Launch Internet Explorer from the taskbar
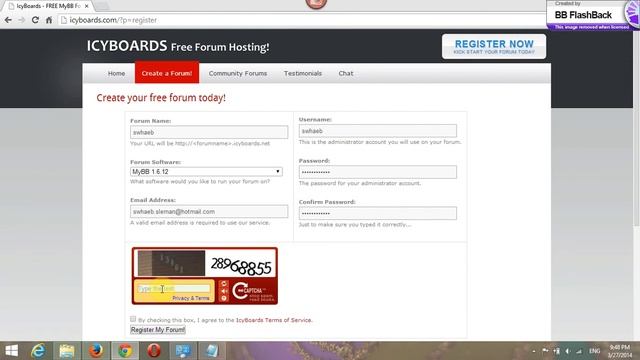 (x=38, y=351)
